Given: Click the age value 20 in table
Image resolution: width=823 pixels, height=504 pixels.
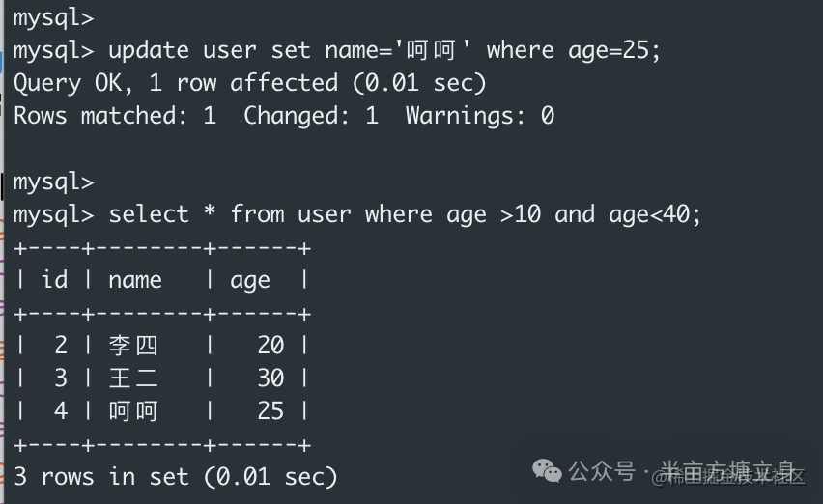Looking at the screenshot, I should tap(270, 346).
